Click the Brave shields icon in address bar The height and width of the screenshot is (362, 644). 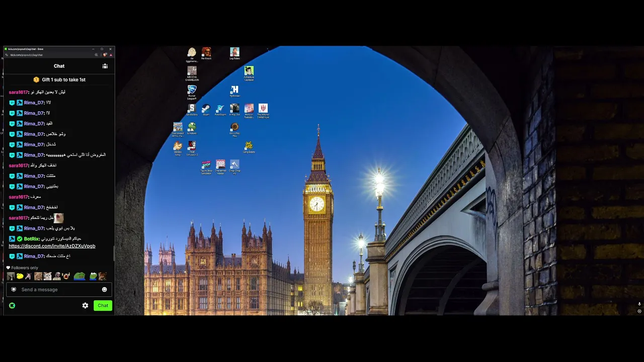105,55
